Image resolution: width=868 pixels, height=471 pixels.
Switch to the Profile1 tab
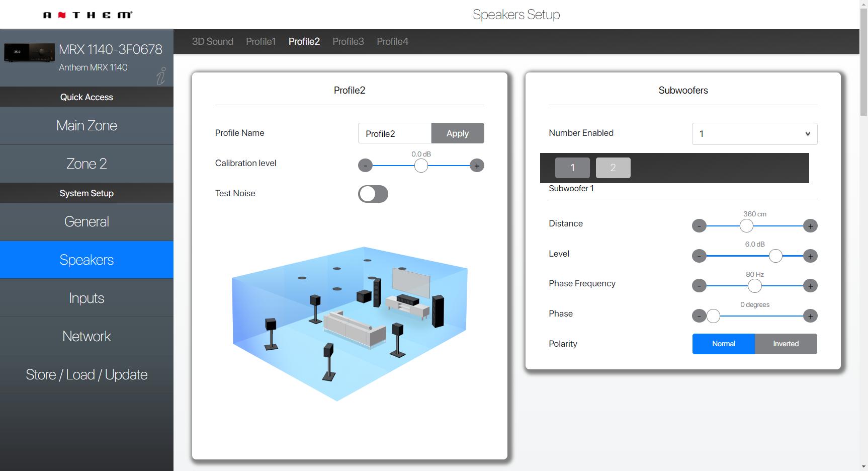261,41
